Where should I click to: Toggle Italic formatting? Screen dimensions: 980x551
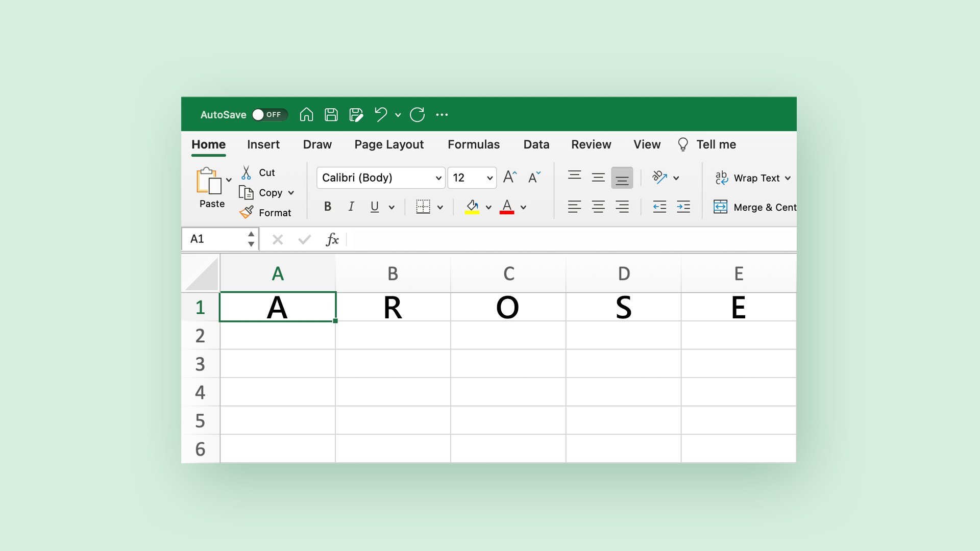(x=351, y=207)
